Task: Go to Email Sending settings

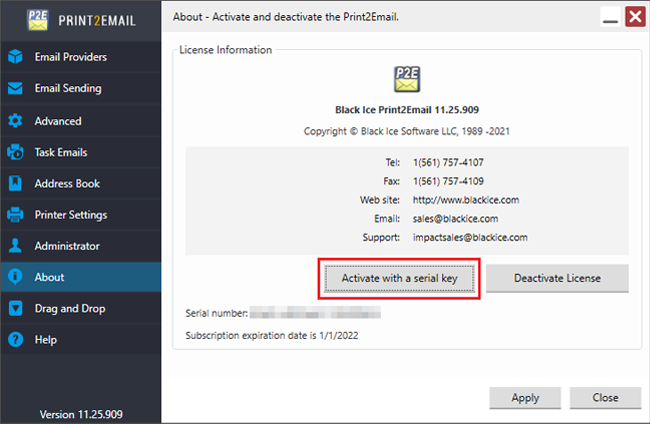Action: tap(81, 88)
